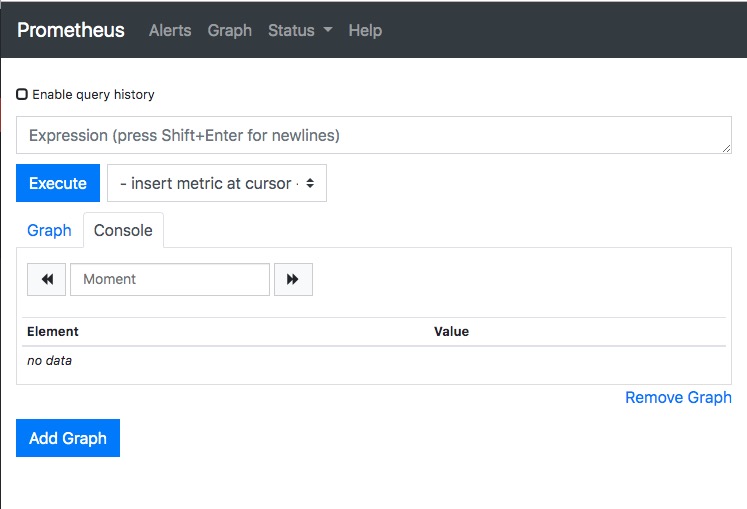Open the Status dropdown menu

tap(299, 30)
